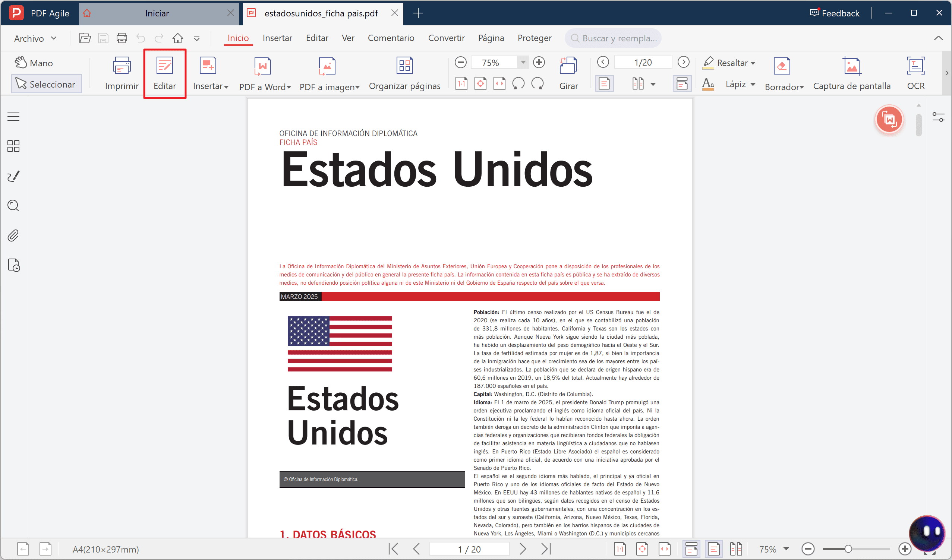
Task: Jump to last page in status bar
Action: (x=546, y=549)
